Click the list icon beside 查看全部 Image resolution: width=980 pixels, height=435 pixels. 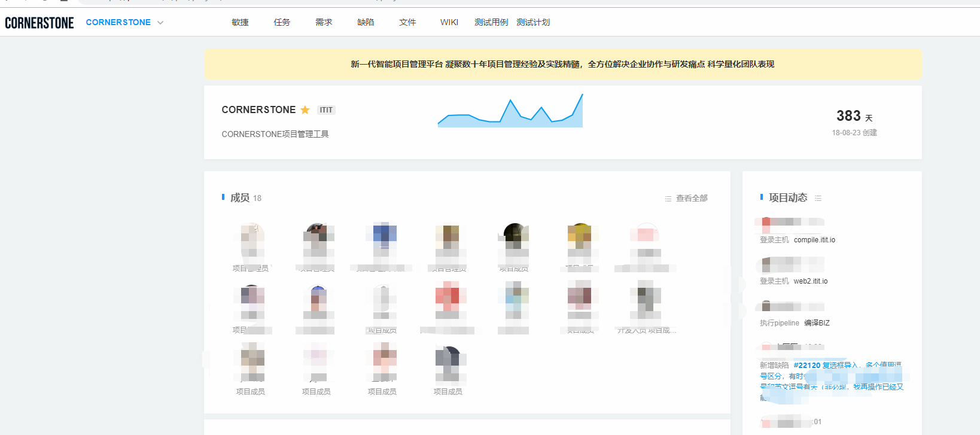[668, 199]
